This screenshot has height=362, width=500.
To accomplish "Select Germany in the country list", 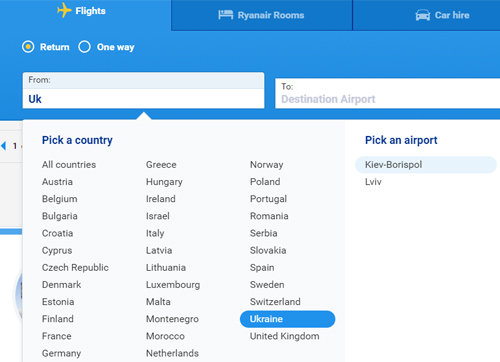I will (62, 353).
